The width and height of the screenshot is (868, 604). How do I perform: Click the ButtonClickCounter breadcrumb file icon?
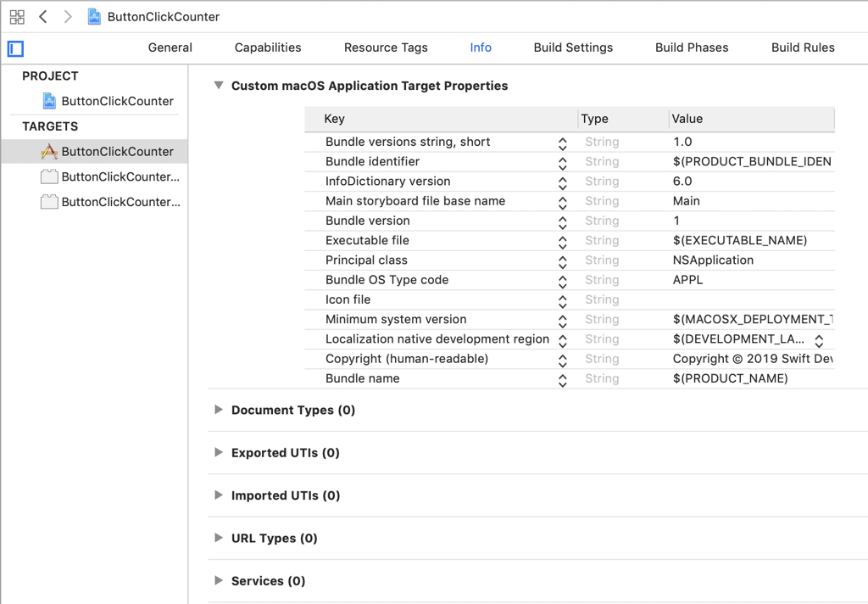click(x=95, y=17)
